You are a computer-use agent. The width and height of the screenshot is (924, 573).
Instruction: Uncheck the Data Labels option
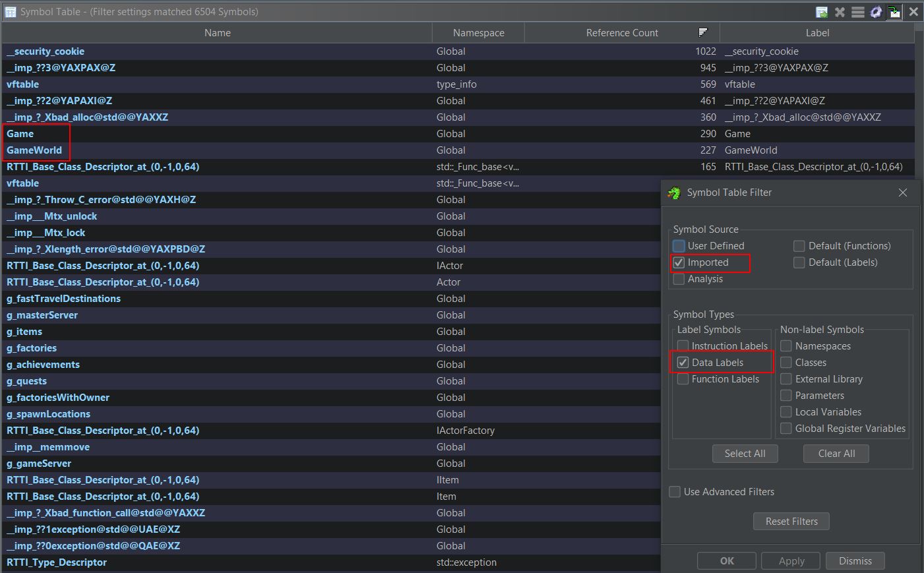click(683, 363)
